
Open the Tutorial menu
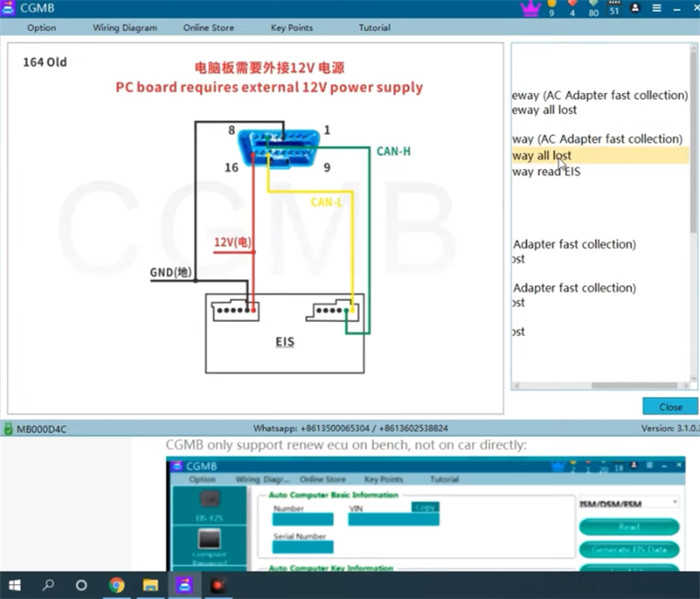375,28
